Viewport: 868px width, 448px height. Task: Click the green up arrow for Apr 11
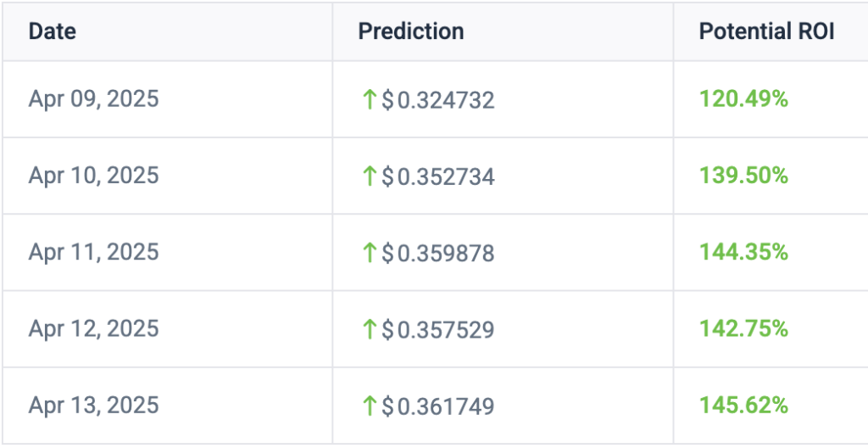(370, 253)
